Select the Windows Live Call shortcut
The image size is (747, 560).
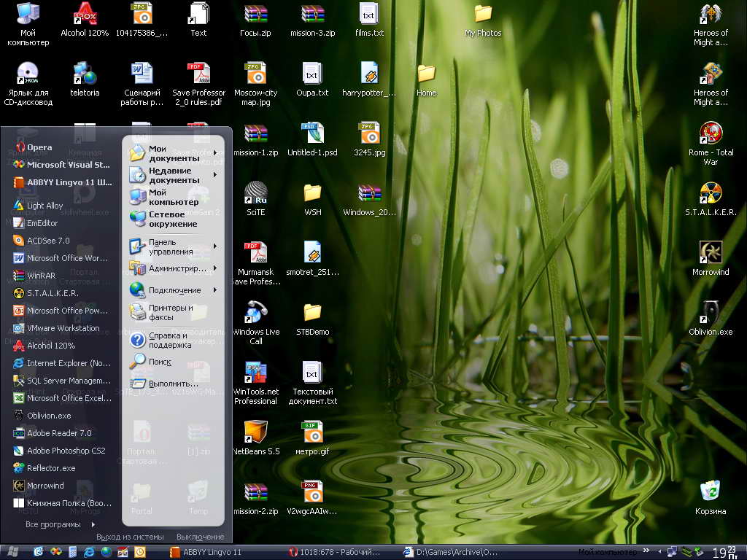[x=256, y=323]
